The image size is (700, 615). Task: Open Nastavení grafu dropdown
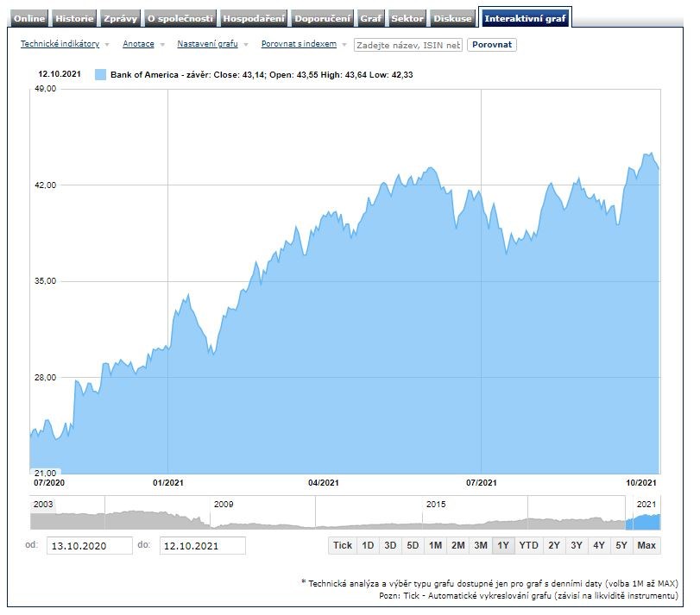tap(207, 44)
